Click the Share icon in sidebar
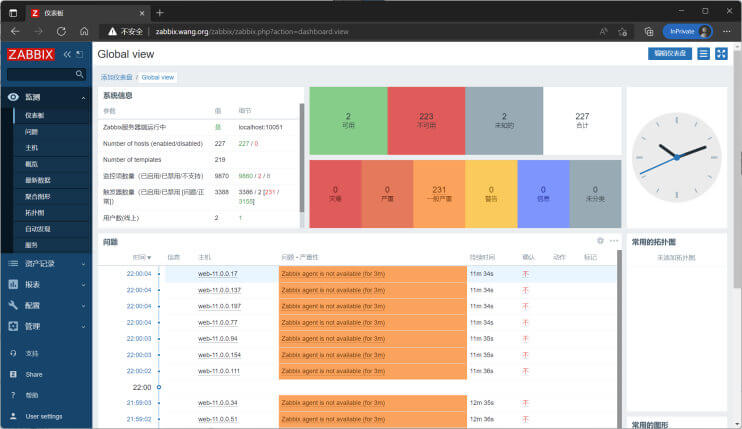Image resolution: width=742 pixels, height=429 pixels. [13, 374]
